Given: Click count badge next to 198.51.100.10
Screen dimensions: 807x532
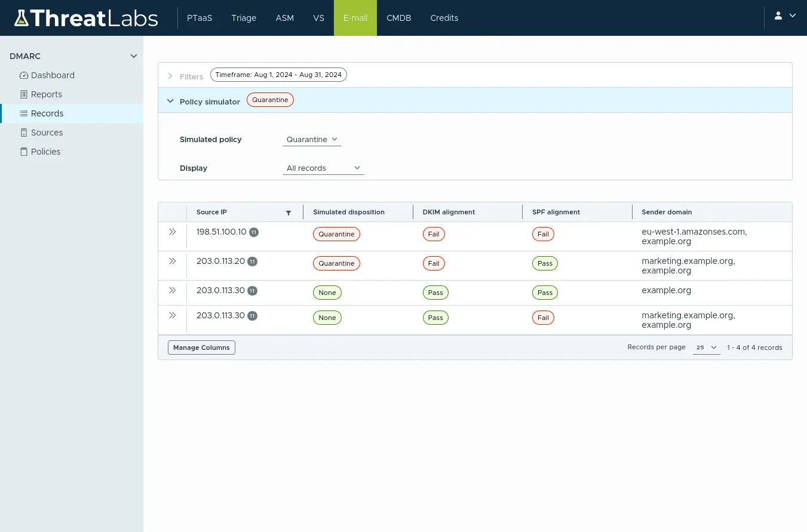Looking at the screenshot, I should point(254,232).
